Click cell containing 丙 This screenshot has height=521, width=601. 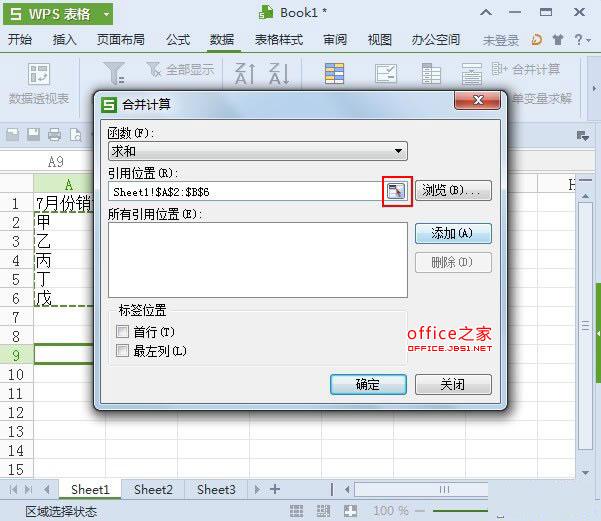coord(63,261)
